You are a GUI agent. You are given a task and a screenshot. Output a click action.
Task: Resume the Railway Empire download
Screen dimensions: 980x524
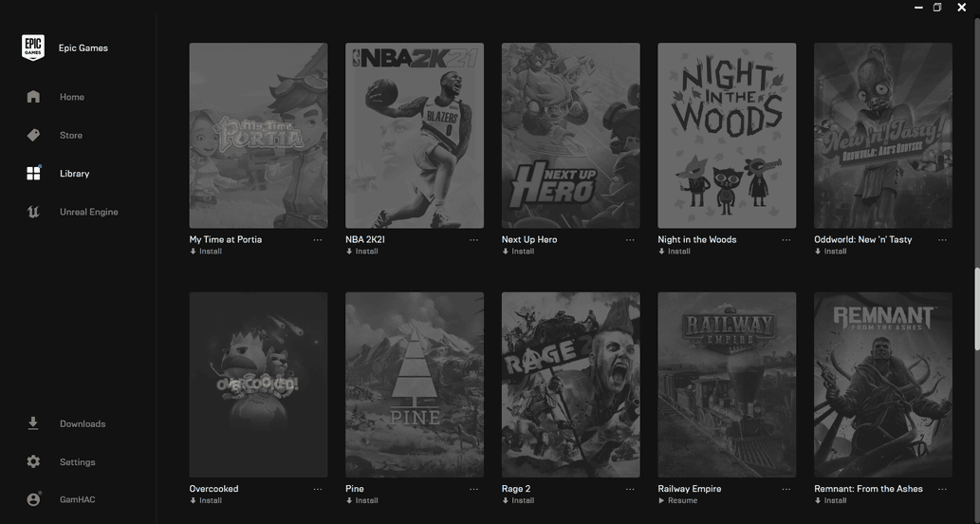[x=681, y=501]
